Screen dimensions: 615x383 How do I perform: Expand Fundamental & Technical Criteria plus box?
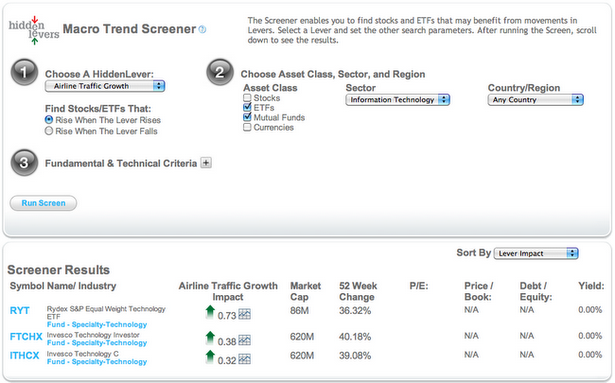[x=206, y=162]
